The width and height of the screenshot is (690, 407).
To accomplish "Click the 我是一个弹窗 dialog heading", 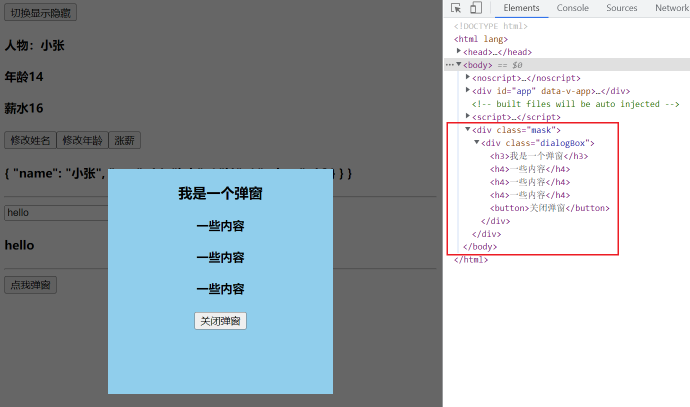I will [x=220, y=194].
